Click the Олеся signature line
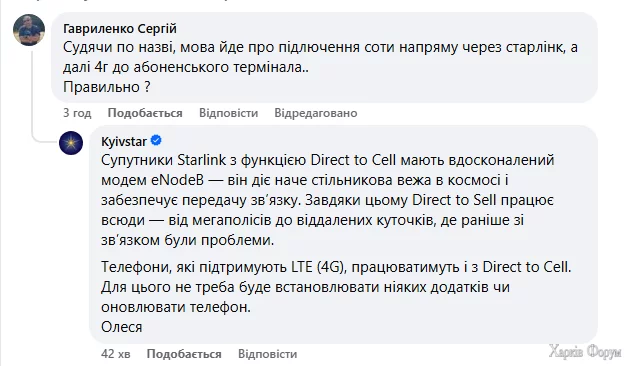The height and width of the screenshot is (366, 631). click(x=122, y=327)
